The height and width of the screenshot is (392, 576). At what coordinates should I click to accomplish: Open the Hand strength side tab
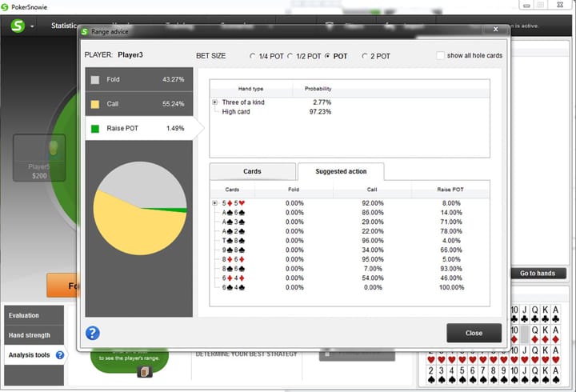(x=34, y=335)
